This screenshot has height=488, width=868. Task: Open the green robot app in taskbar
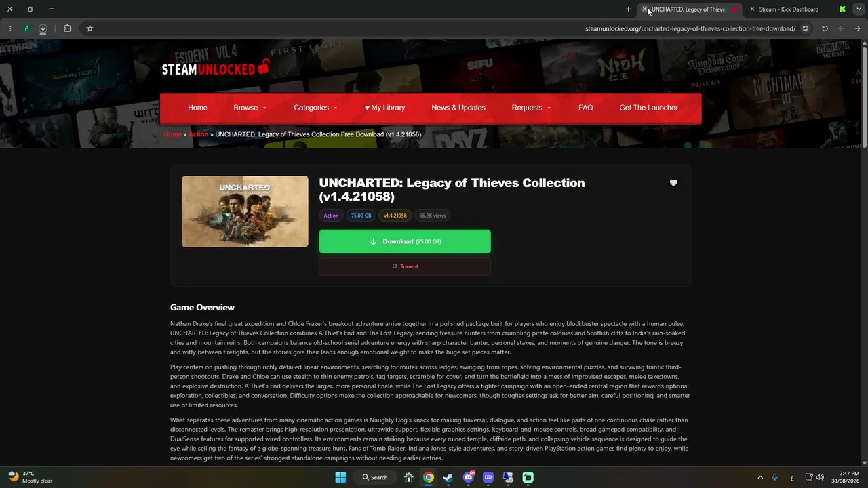coord(528,477)
